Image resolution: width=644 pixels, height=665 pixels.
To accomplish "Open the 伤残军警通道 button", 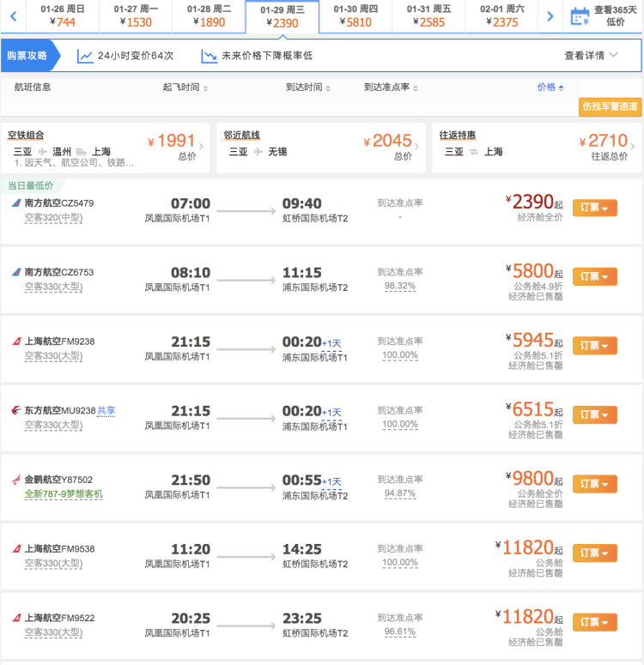I will (610, 106).
